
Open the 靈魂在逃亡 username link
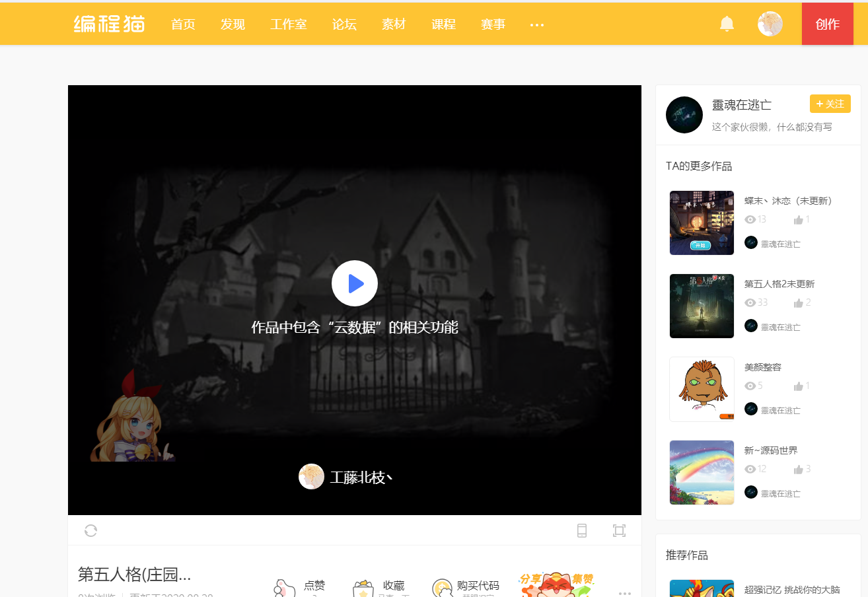click(x=741, y=105)
